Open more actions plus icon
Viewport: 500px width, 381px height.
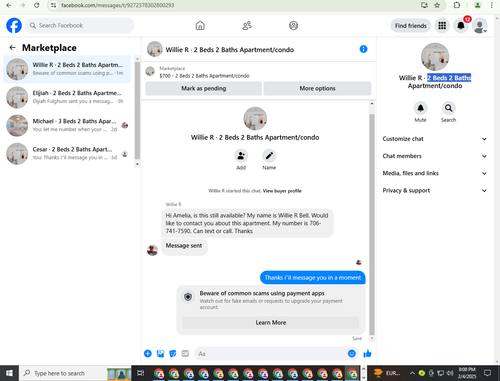(x=148, y=354)
